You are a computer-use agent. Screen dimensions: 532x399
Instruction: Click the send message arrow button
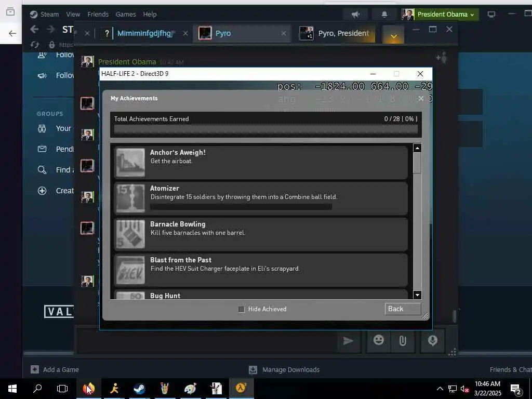349,341
